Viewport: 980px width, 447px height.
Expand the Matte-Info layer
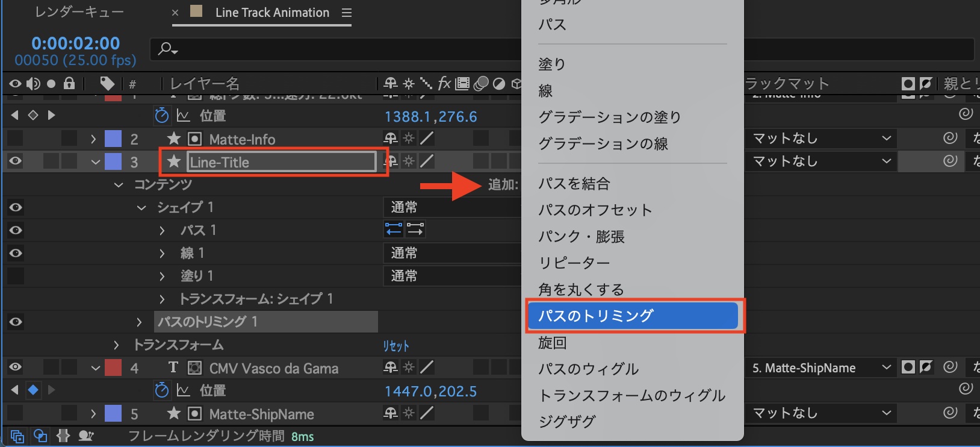[x=93, y=139]
